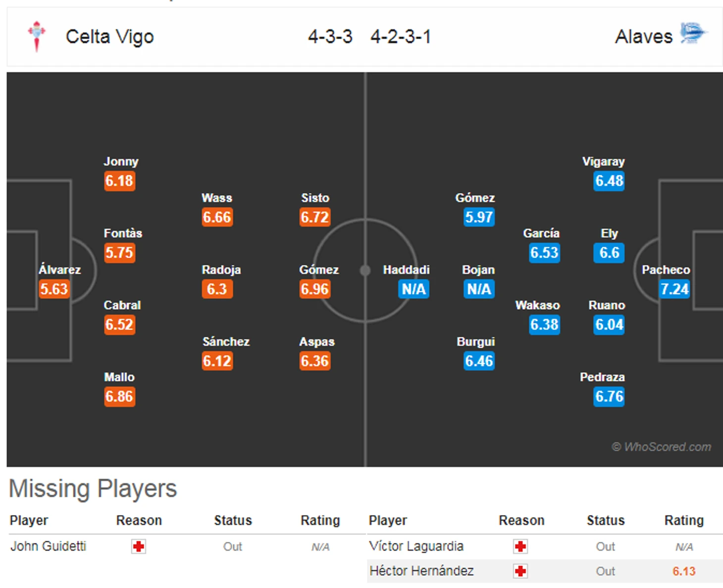Click John Guidetti's red injury cross icon
Viewport: 723px width, 588px height.
pyautogui.click(x=139, y=546)
